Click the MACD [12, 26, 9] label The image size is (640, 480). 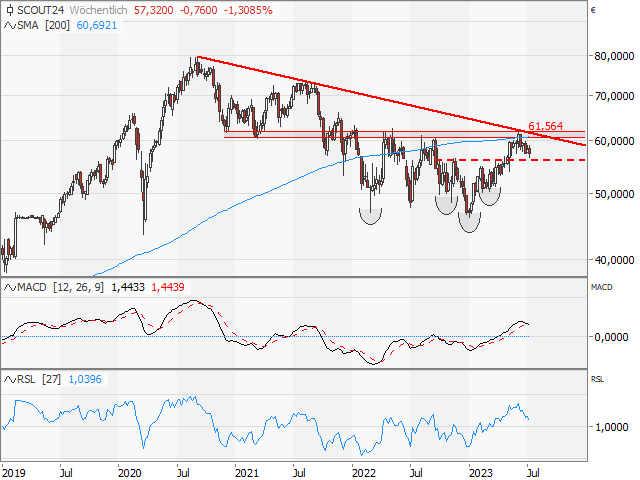[x=60, y=287]
